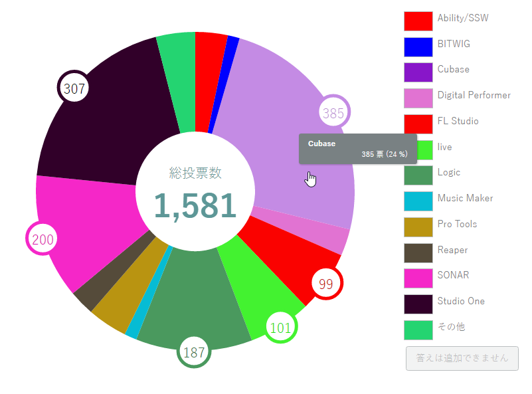Select the SONAR legend label
The height and width of the screenshot is (394, 532).
click(453, 275)
